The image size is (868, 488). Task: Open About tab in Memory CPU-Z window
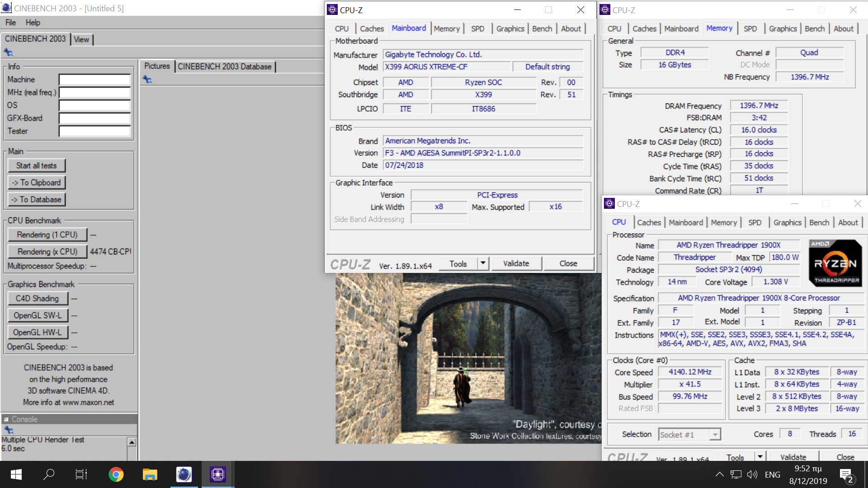[x=843, y=28]
